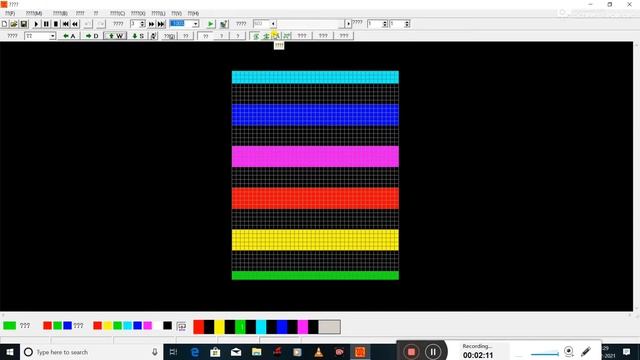Pick white in the eight-color palette
The image size is (640, 360).
(x=158, y=325)
